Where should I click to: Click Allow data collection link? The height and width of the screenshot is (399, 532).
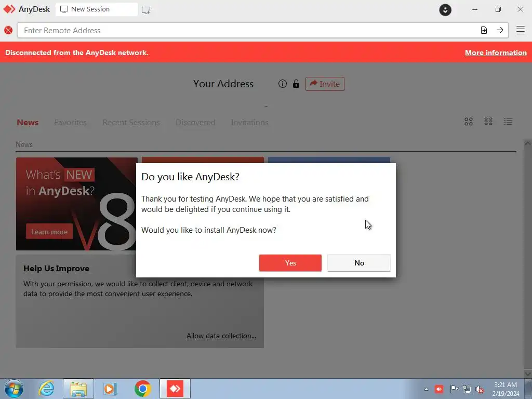pos(221,336)
